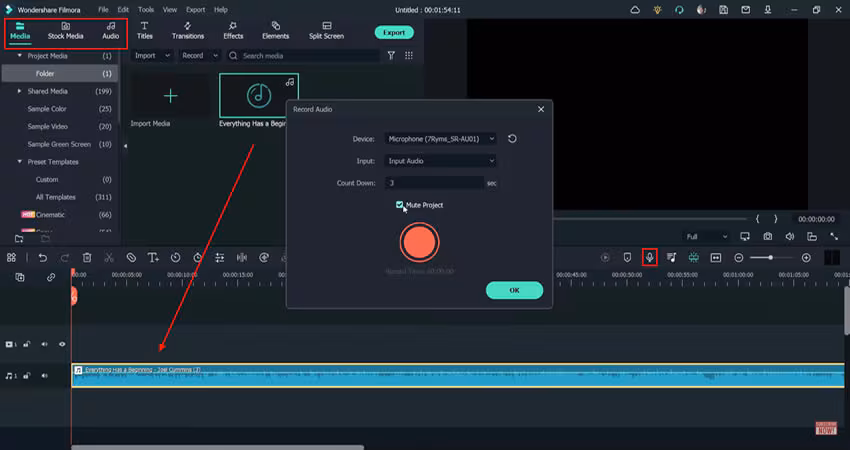The height and width of the screenshot is (450, 850).
Task: Click the timeline zoom slider handle
Action: 770,258
